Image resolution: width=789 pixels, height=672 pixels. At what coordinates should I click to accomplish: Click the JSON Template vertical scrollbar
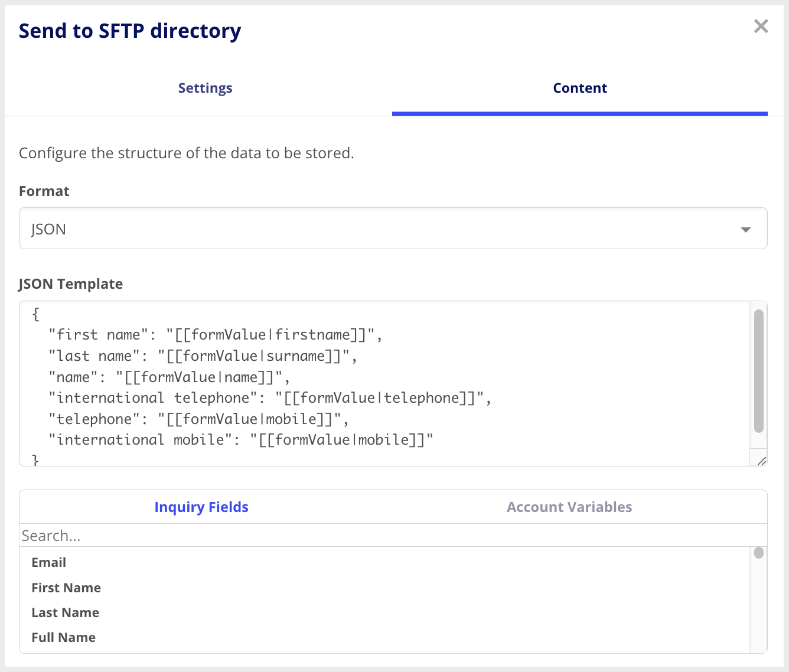pyautogui.click(x=759, y=371)
